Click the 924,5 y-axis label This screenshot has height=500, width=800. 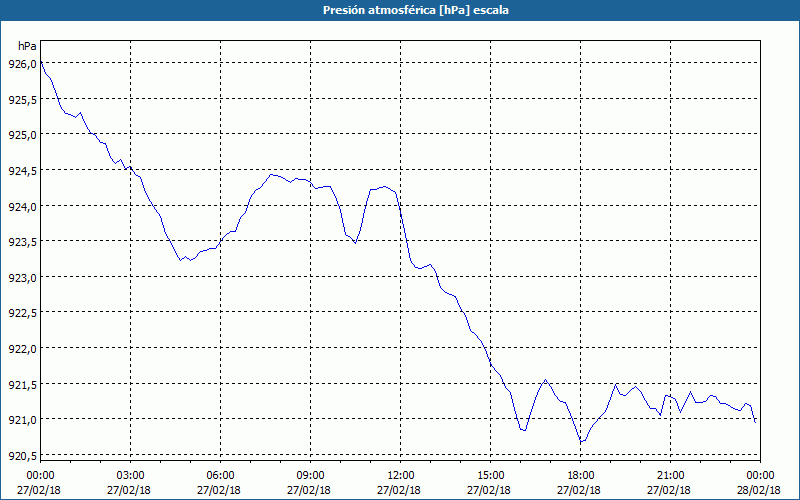point(22,171)
